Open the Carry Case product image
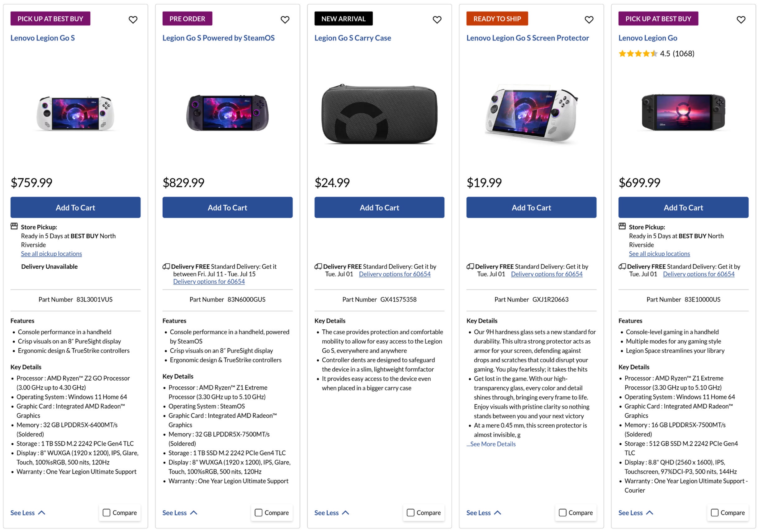This screenshot has height=532, width=768. (379, 114)
